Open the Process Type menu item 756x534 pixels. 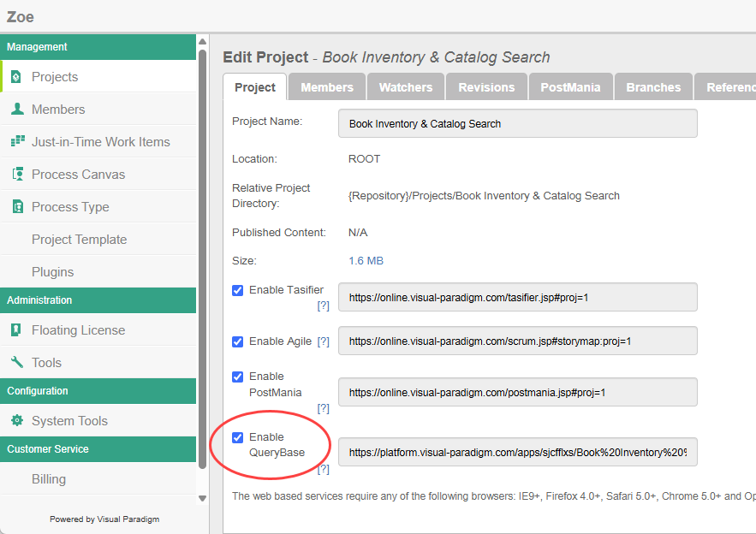[x=98, y=207]
